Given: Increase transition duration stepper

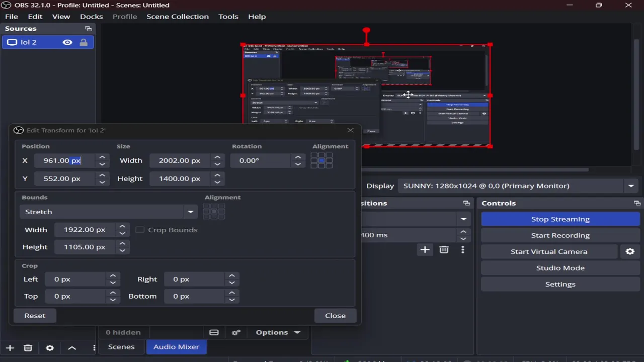Looking at the screenshot, I should coord(463,232).
